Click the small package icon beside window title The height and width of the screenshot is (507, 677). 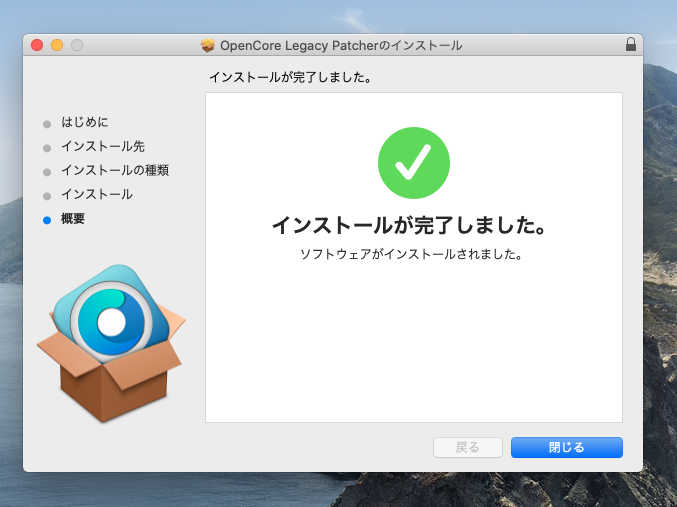pyautogui.click(x=207, y=46)
